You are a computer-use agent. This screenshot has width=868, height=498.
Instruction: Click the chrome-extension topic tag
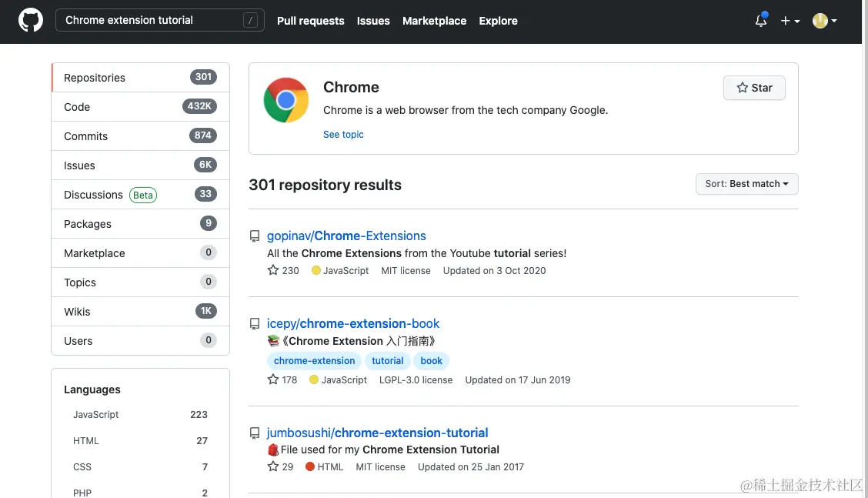[x=315, y=361]
